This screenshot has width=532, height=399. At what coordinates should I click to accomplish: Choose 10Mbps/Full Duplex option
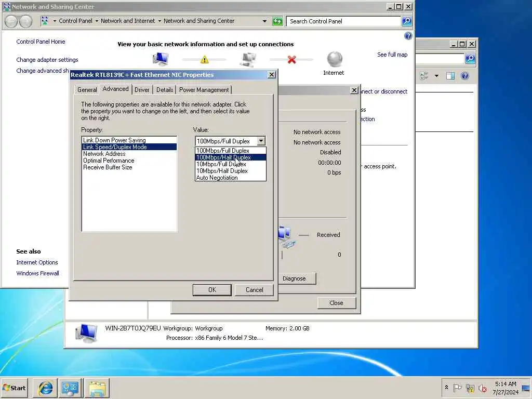tap(230, 164)
